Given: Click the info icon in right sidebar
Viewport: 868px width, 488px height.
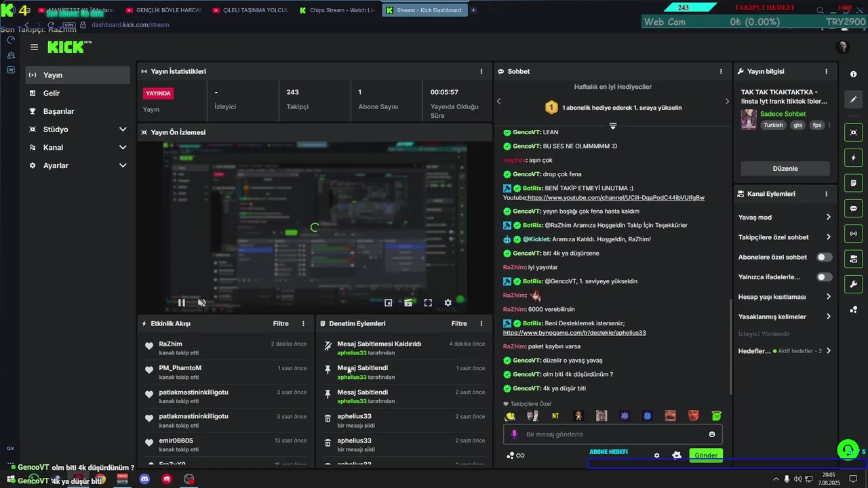Looking at the screenshot, I should [x=853, y=75].
